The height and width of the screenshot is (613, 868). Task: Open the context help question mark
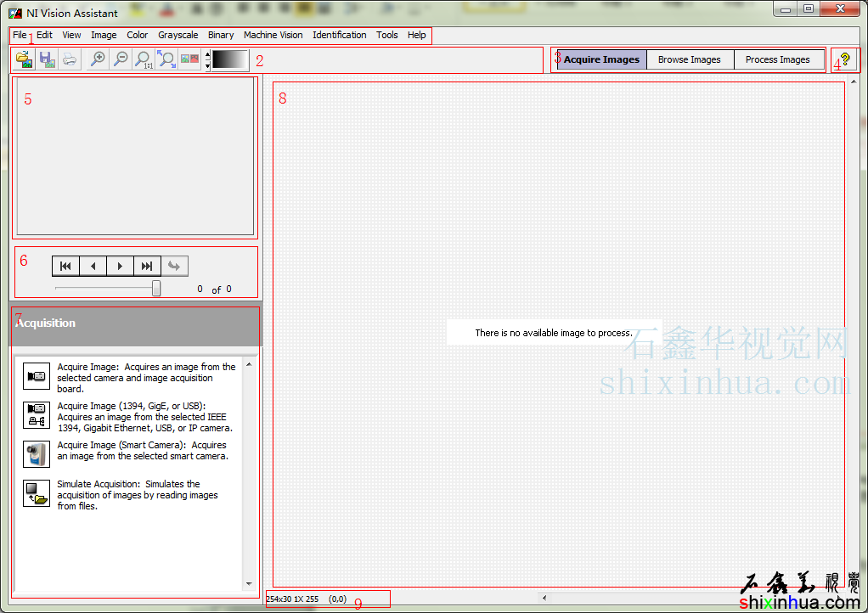coord(845,59)
